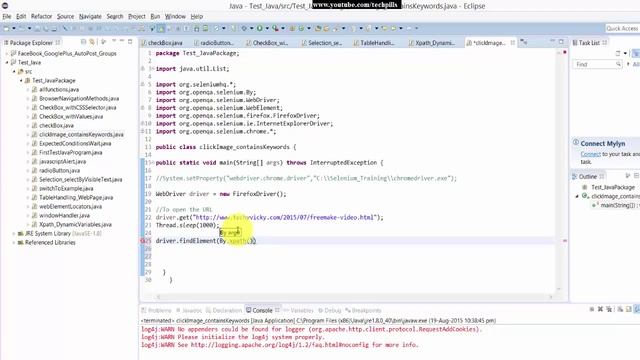
Task: Click the green Run button in toolbar
Action: click(x=259, y=28)
